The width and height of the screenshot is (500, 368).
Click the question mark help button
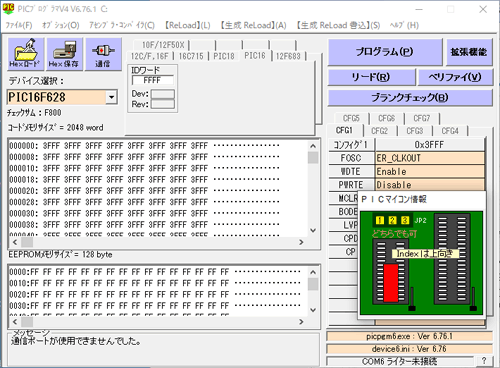coord(484,361)
